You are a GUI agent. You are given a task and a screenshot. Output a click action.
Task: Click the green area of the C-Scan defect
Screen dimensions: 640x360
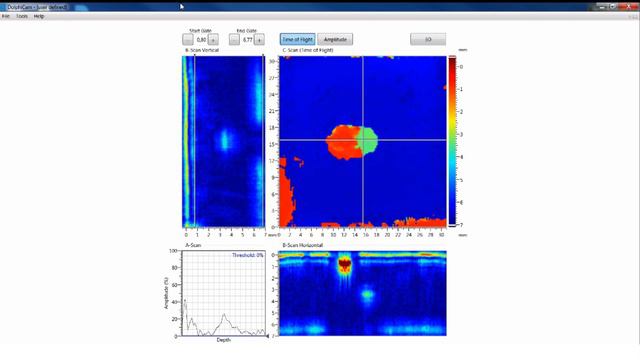tap(369, 141)
